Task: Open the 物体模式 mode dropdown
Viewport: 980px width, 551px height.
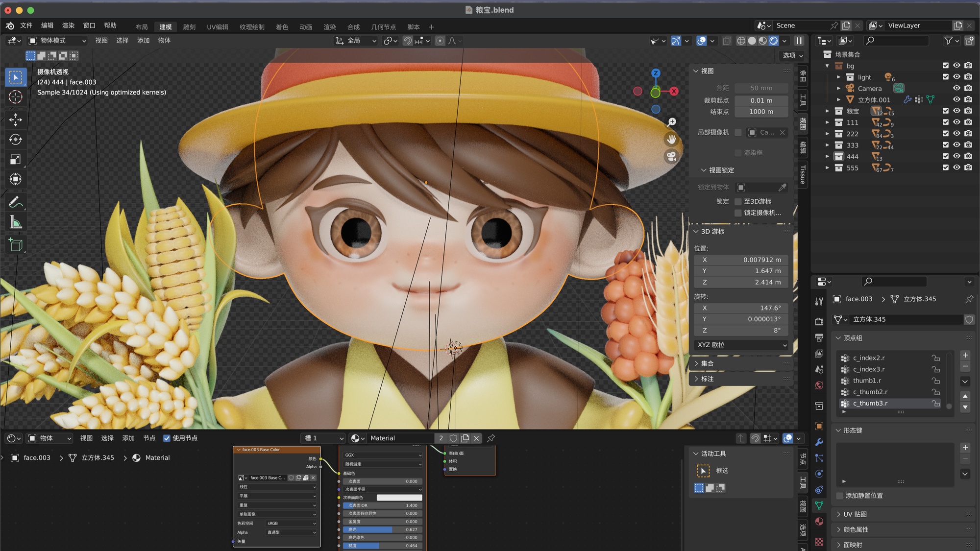Action: 57,41
